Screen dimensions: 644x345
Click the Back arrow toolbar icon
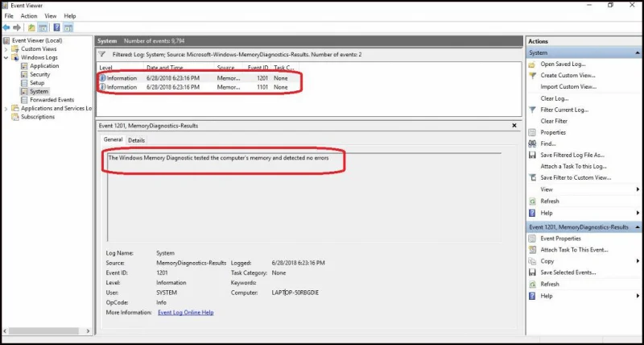(x=6, y=27)
